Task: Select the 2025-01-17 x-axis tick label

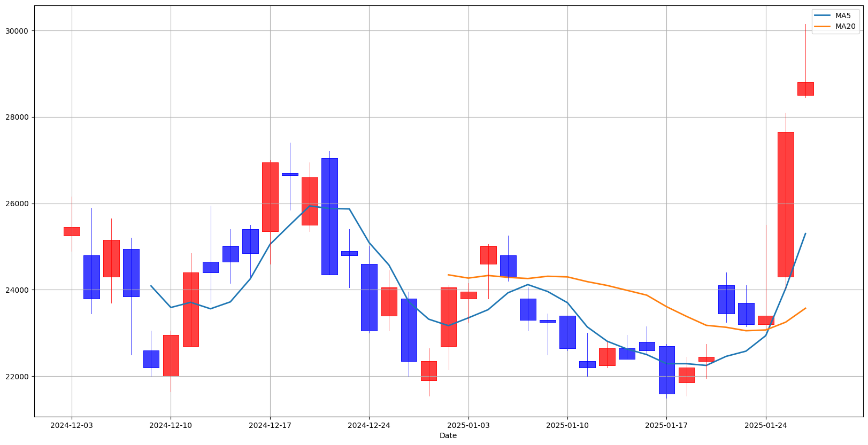Action: (666, 426)
